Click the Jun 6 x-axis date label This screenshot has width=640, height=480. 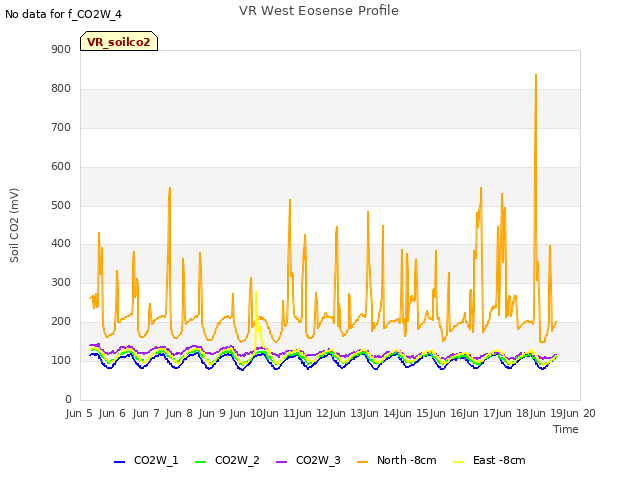click(x=112, y=413)
